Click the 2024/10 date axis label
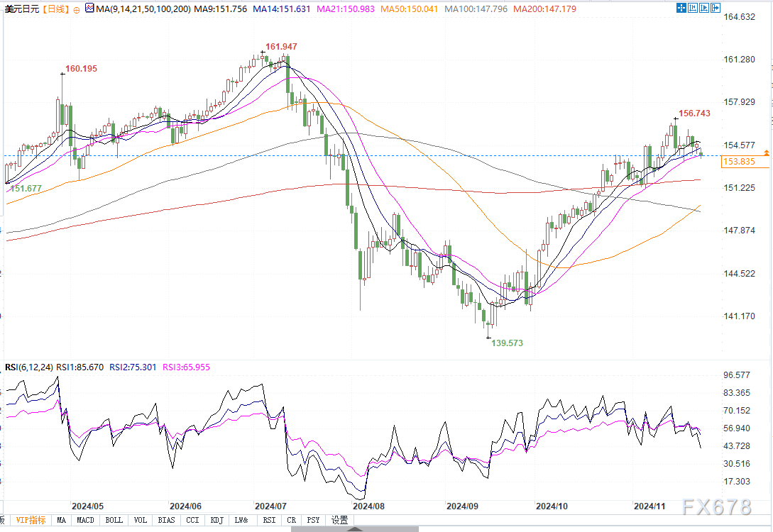 pos(552,506)
